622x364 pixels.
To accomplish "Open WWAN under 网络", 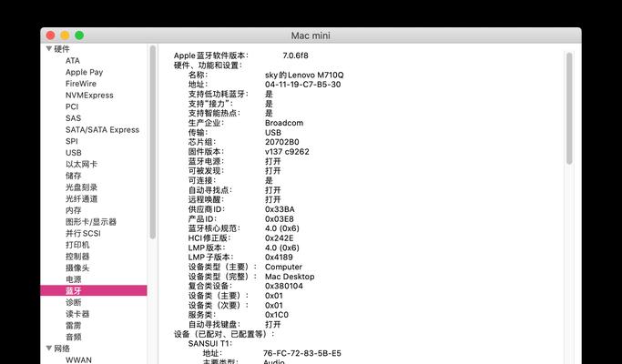I will click(78, 359).
